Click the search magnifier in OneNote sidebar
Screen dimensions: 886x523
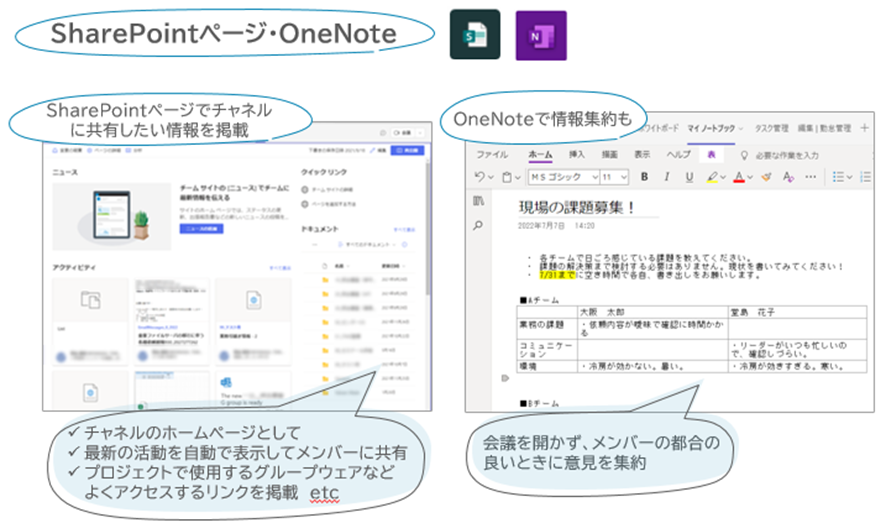pos(478,226)
